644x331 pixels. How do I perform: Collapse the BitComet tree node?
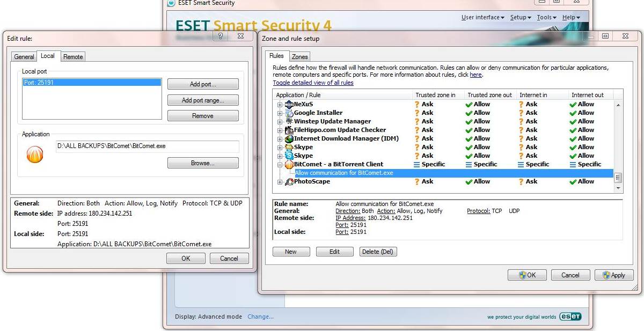280,165
